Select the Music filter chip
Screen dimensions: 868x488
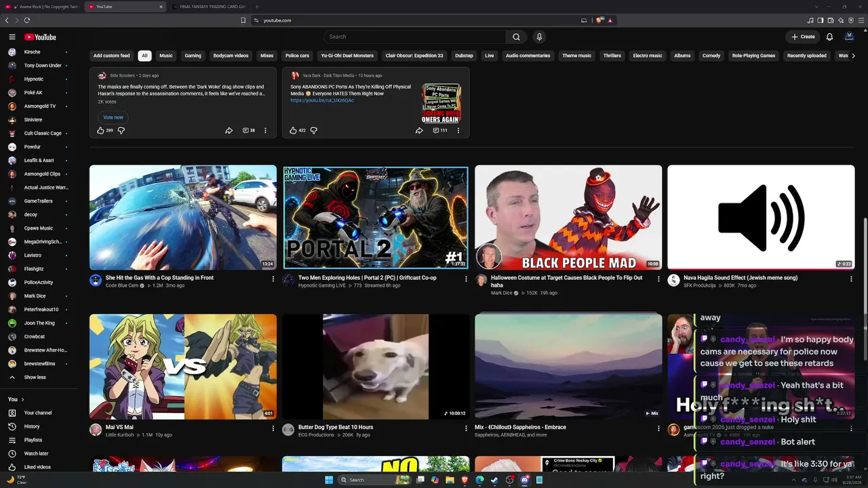pyautogui.click(x=166, y=56)
